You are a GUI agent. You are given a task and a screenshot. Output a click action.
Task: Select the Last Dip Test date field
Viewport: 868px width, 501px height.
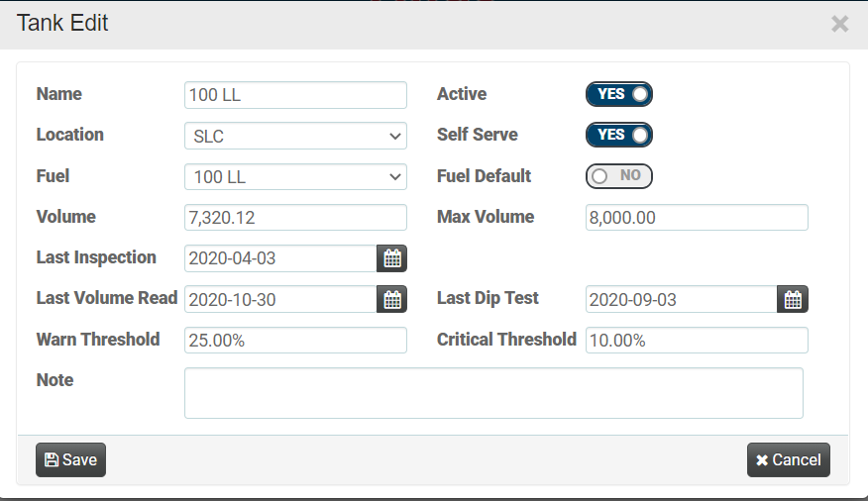point(682,299)
